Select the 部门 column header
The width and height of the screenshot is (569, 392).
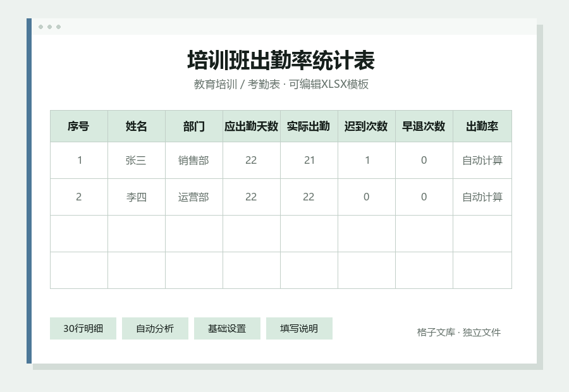tap(194, 126)
